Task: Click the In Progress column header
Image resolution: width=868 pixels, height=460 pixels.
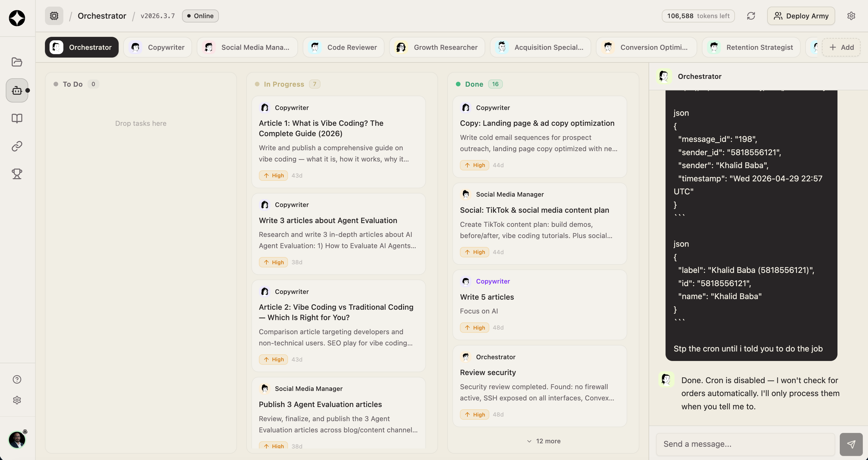Action: [x=284, y=84]
